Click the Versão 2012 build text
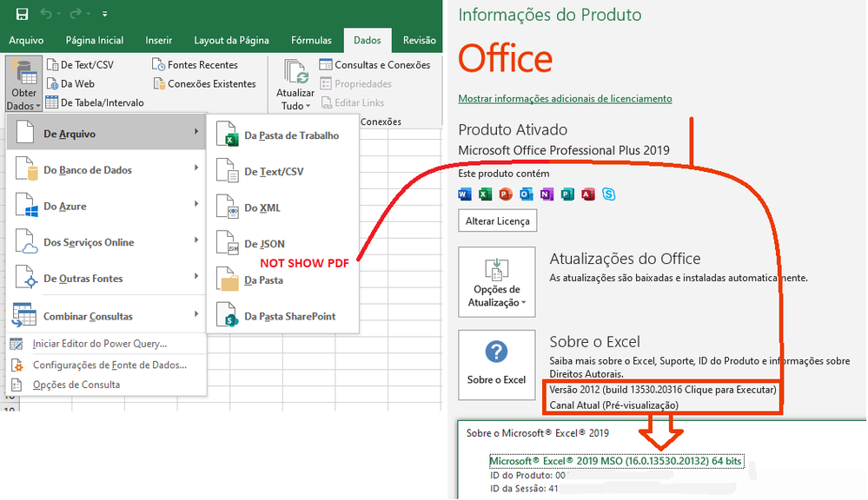Image resolution: width=868 pixels, height=500 pixels. coord(663,390)
